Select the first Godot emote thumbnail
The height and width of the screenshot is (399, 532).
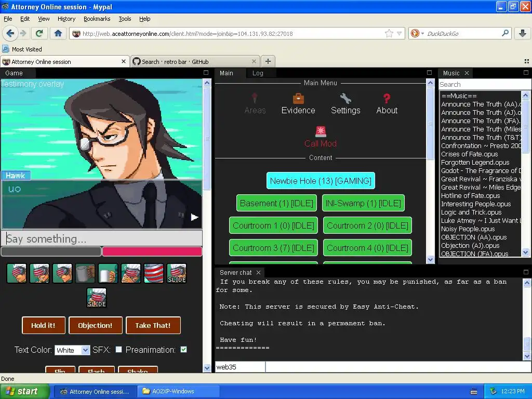pos(17,273)
